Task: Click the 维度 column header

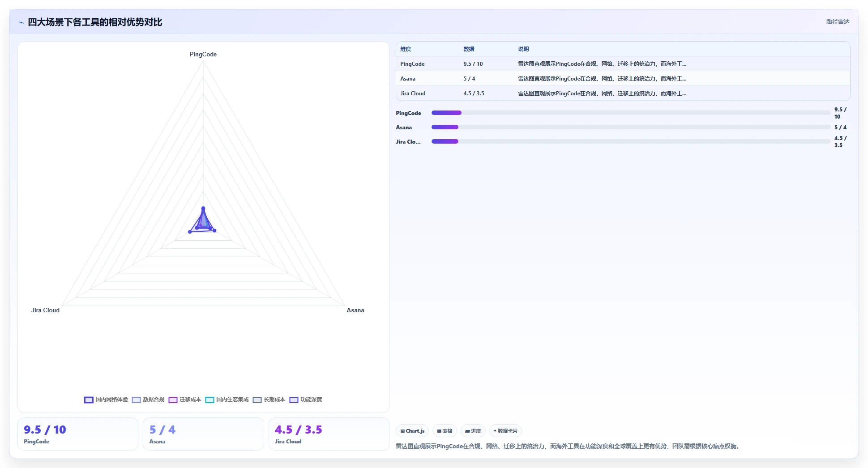Action: (x=406, y=49)
